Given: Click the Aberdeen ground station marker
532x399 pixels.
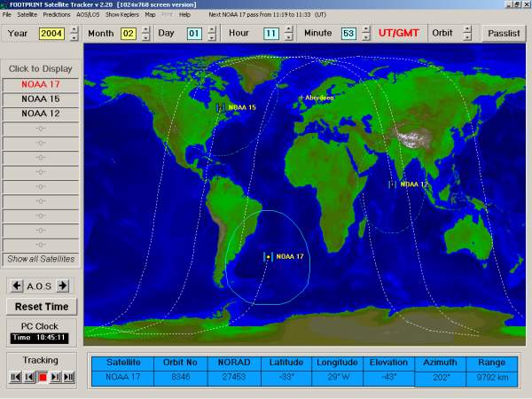Looking at the screenshot, I should (301, 98).
